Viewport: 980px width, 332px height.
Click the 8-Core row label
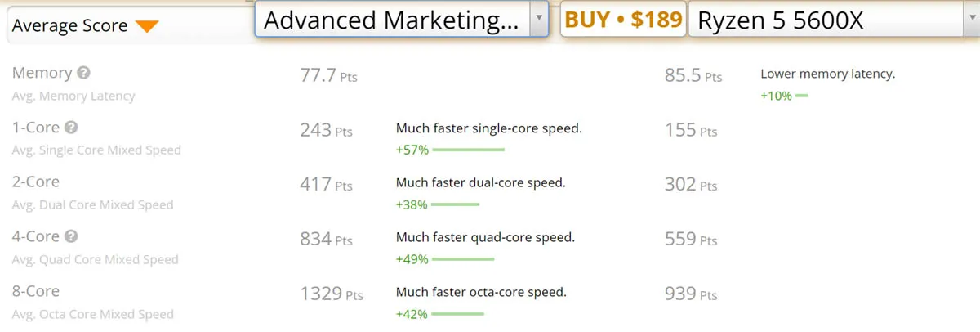coord(36,291)
